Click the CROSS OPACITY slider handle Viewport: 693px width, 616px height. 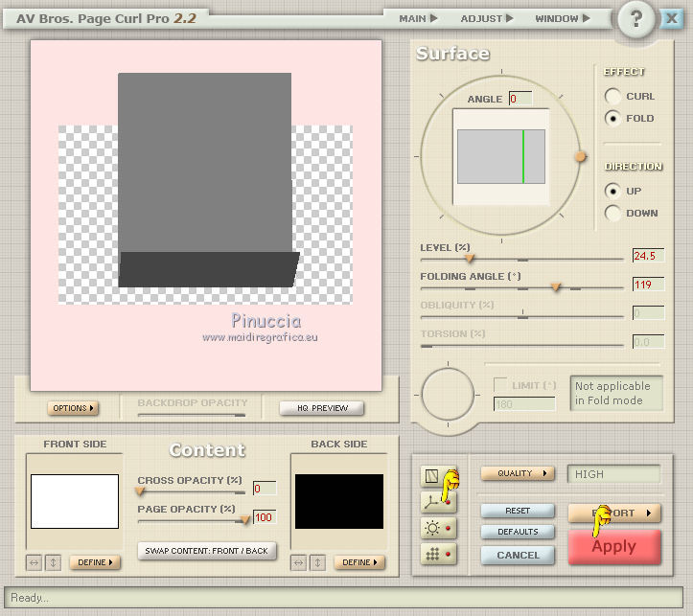tap(140, 491)
